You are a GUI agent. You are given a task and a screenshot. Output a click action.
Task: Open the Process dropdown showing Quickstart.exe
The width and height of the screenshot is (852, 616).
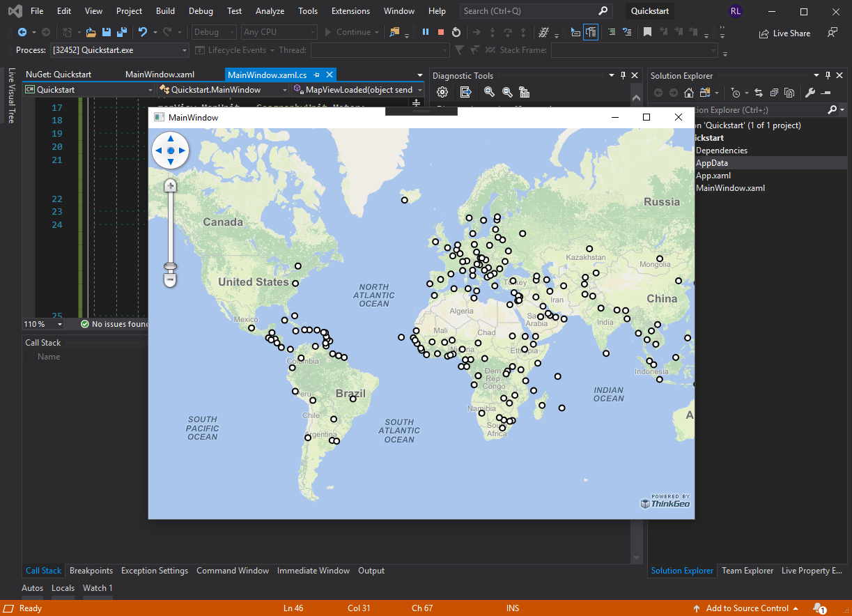(185, 50)
